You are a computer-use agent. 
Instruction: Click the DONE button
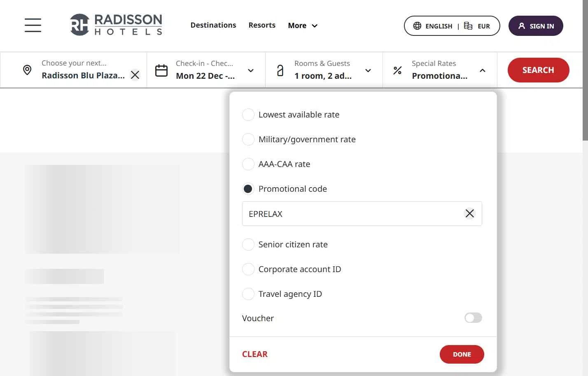pyautogui.click(x=462, y=355)
